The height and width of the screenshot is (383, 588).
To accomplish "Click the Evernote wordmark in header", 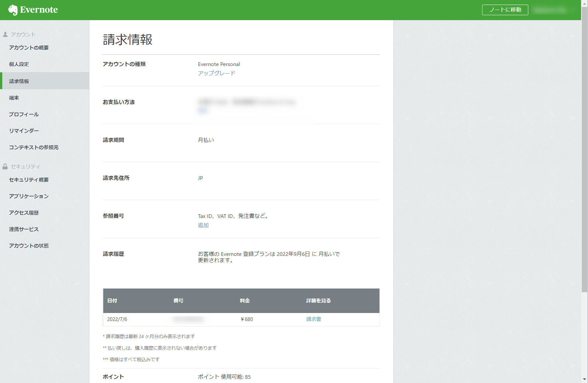I will pos(39,10).
